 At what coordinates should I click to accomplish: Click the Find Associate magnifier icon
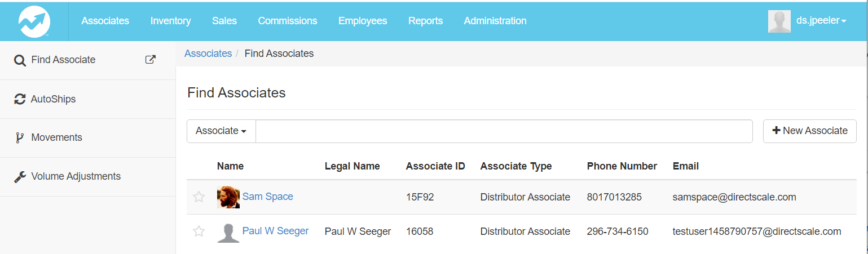click(20, 60)
